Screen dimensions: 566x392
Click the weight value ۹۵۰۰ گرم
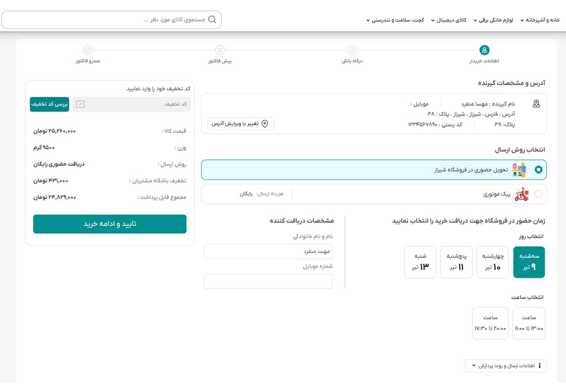point(44,147)
